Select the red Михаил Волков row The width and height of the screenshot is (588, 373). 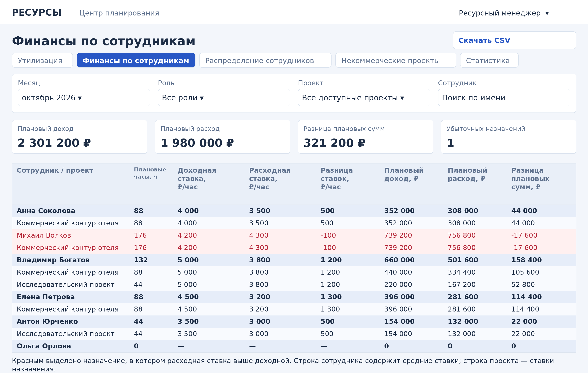(294, 236)
